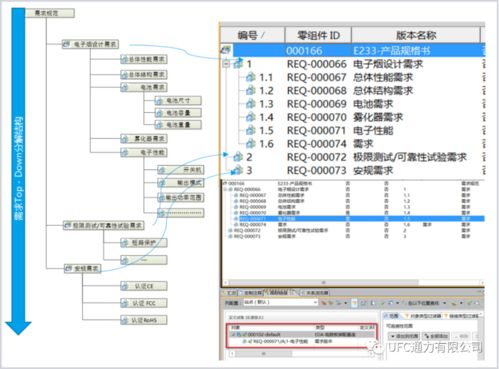
Task: Click the icon on the 认证CE diagram node
Action: (x=125, y=286)
